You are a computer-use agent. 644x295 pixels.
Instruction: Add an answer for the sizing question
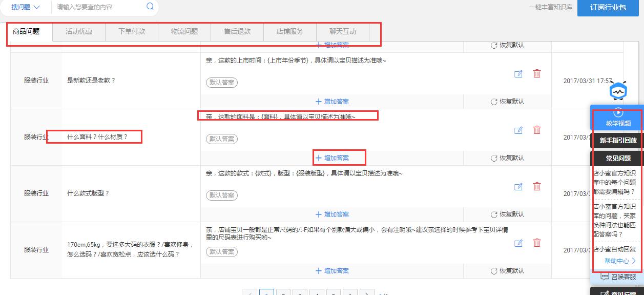coord(332,271)
